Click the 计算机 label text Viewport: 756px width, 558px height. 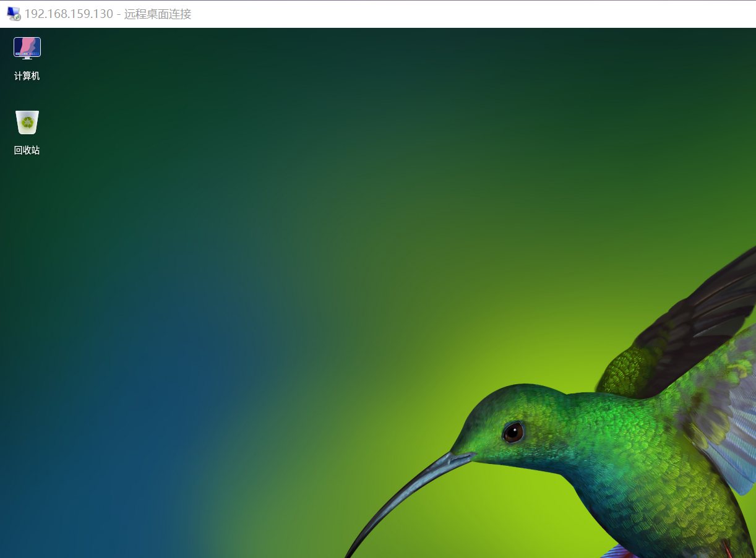coord(27,76)
